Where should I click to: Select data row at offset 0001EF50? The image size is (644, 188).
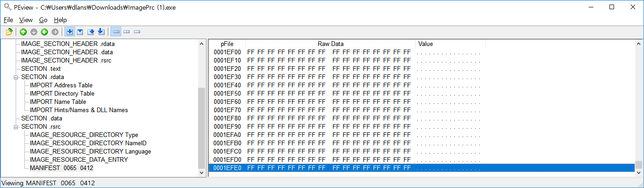point(422,93)
